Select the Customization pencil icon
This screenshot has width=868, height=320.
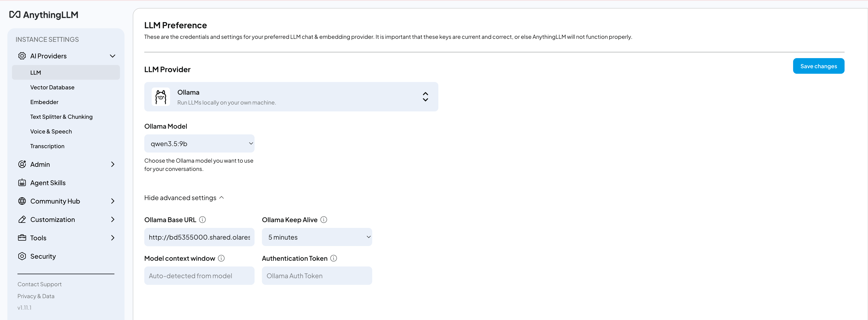click(22, 219)
